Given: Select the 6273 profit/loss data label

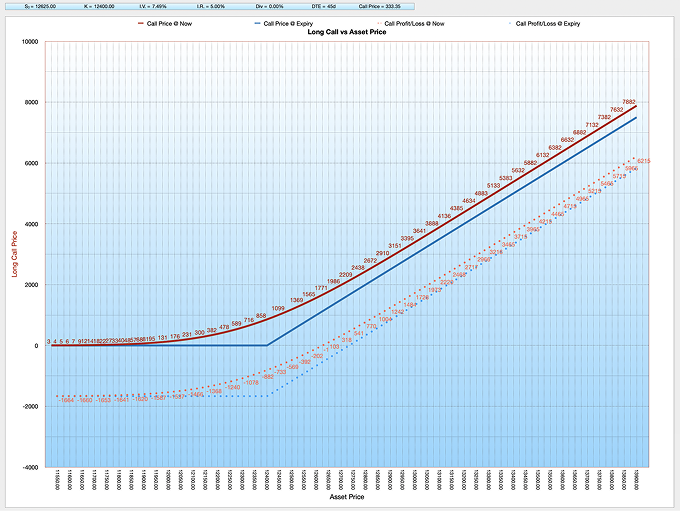Looking at the screenshot, I should coord(643,161).
